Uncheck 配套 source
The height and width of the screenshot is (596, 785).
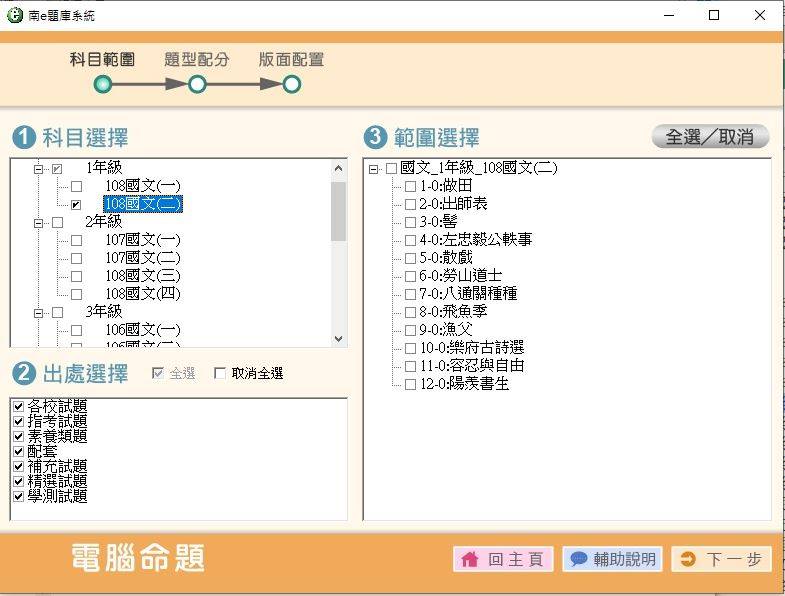[19, 451]
